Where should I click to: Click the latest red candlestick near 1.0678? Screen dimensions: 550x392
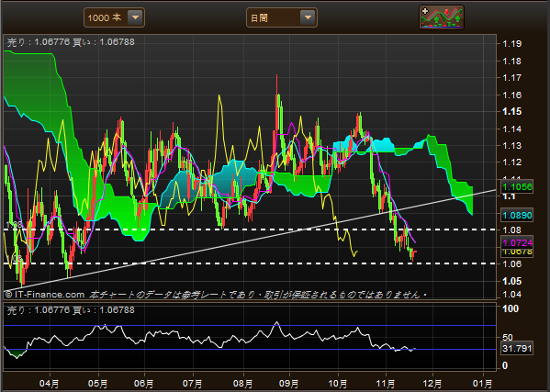[414, 254]
